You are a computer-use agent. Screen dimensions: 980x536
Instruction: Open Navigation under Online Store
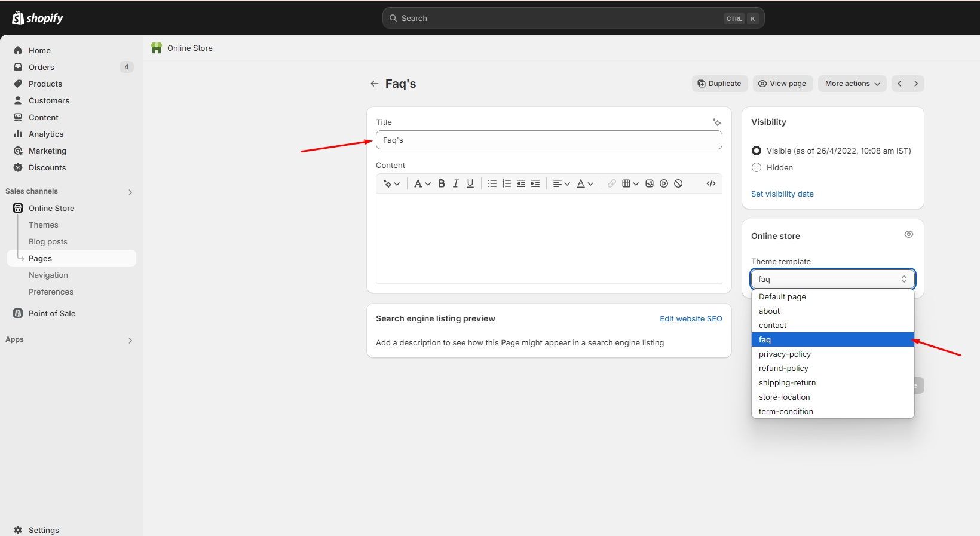point(48,275)
